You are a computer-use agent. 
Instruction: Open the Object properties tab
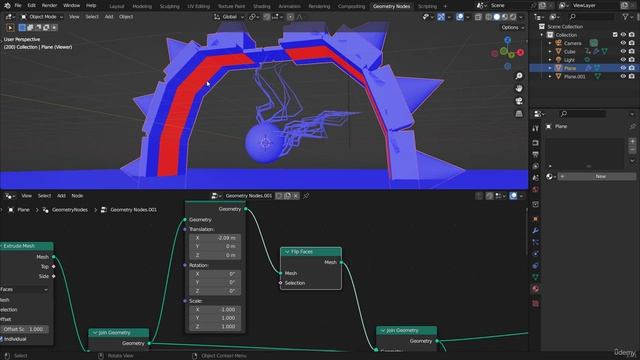click(x=535, y=219)
